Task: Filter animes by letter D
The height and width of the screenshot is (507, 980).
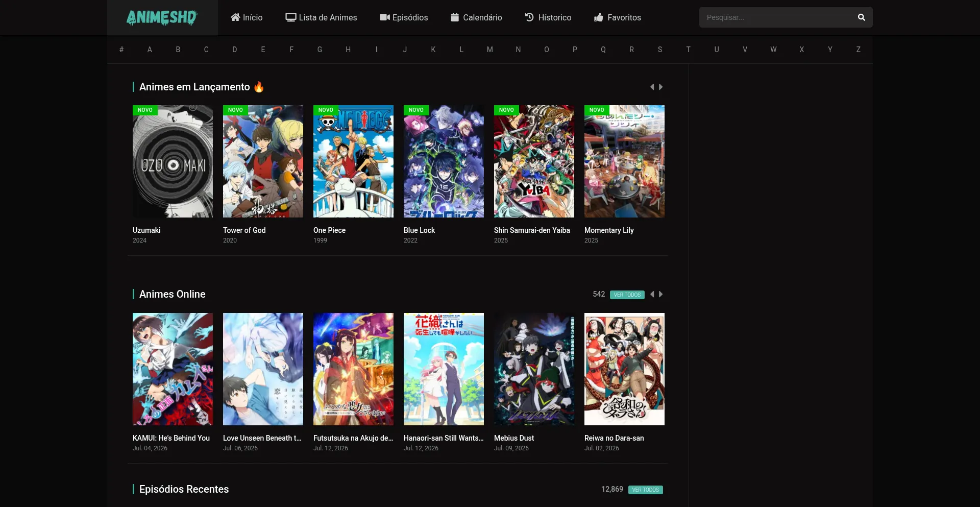Action: coord(235,50)
